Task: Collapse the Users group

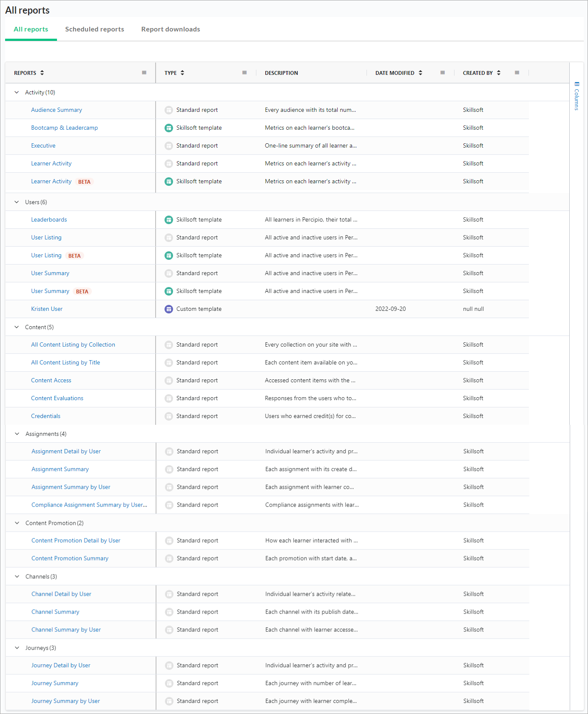Action: [17, 202]
